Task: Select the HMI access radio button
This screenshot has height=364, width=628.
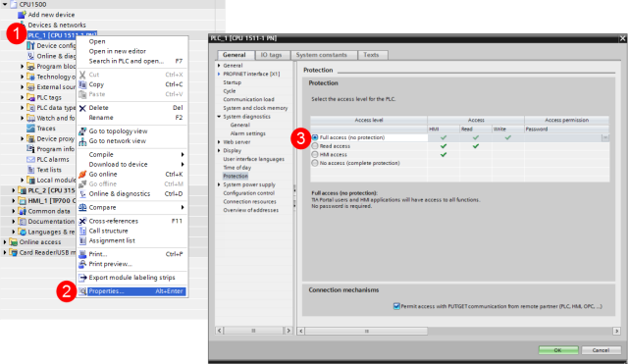Action: tap(315, 155)
